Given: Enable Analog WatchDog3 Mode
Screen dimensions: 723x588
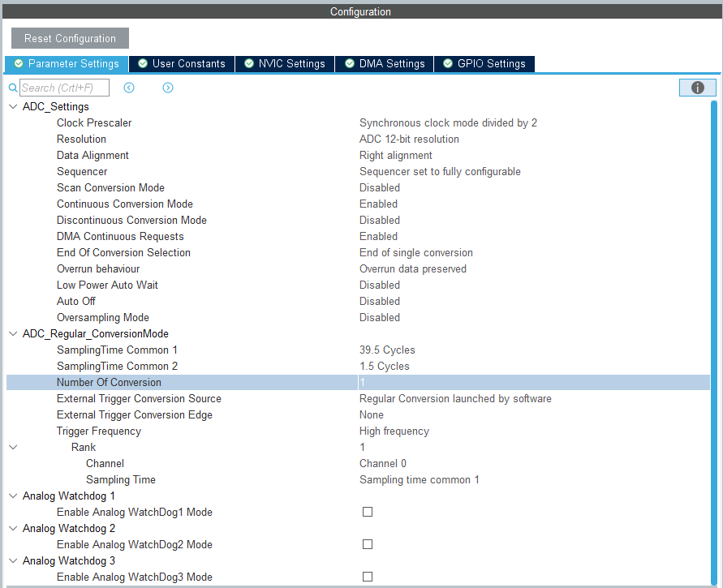Looking at the screenshot, I should pyautogui.click(x=368, y=577).
